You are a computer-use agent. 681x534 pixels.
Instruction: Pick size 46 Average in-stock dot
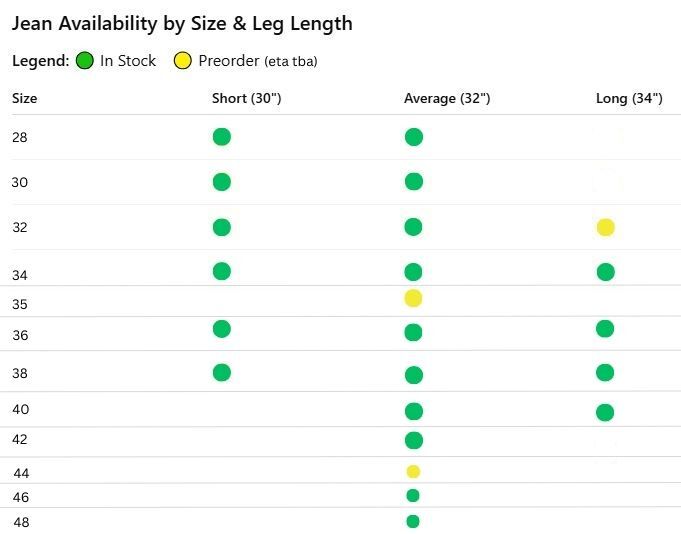(413, 496)
